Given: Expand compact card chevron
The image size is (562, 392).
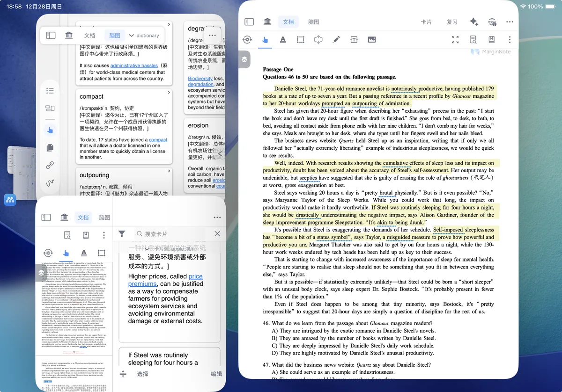Looking at the screenshot, I should point(169,93).
